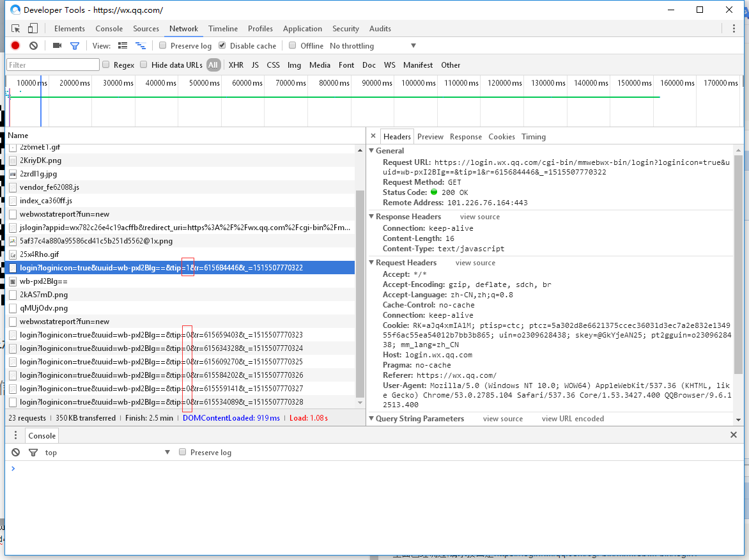View source of Request Headers
Image resolution: width=749 pixels, height=560 pixels.
pos(475,263)
